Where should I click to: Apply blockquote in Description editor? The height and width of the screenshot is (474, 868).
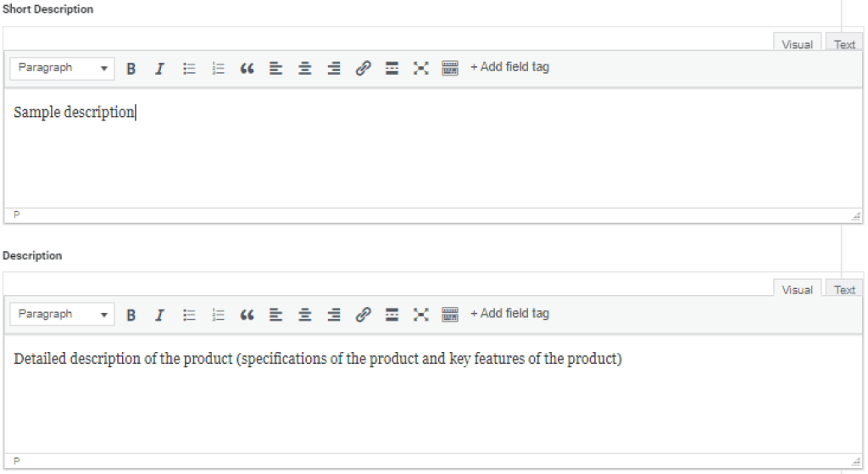(247, 315)
